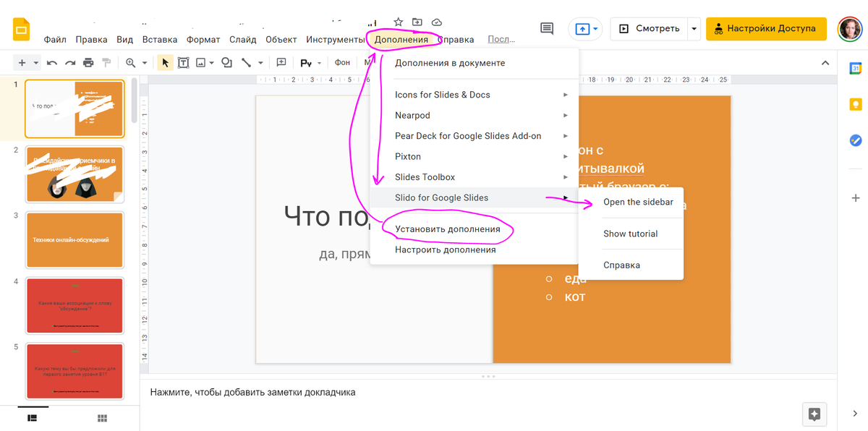Open the Вставка menu
The height and width of the screenshot is (431, 868).
160,40
